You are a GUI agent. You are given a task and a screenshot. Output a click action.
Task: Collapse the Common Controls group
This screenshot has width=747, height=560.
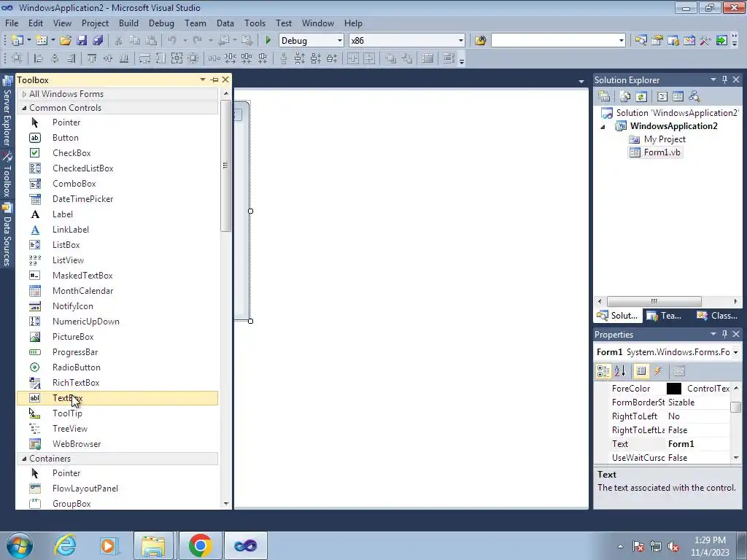[24, 108]
